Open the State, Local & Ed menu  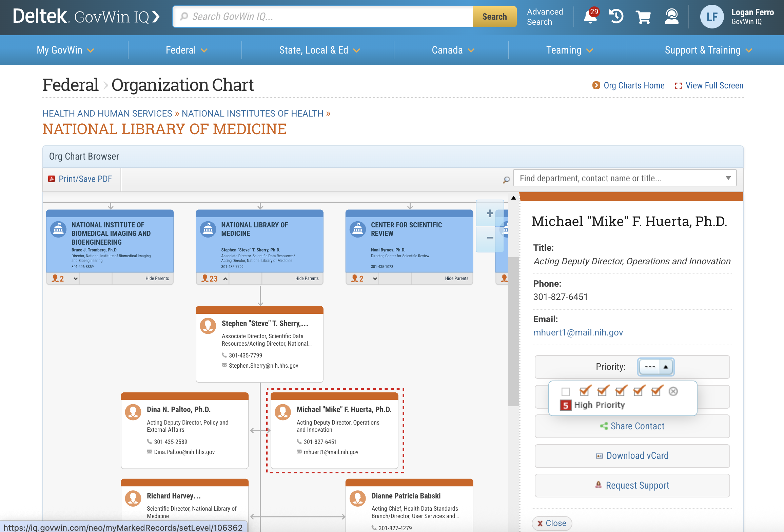(x=319, y=50)
